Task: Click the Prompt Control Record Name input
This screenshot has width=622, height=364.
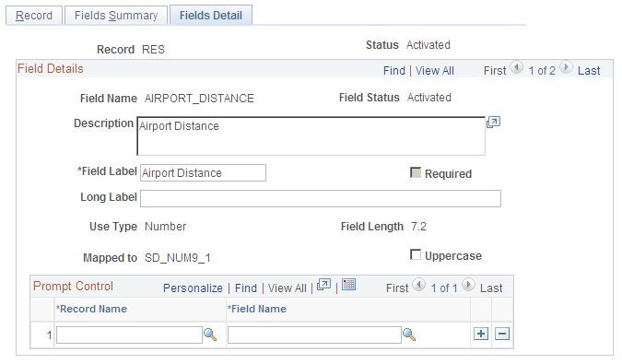Action: coord(129,335)
